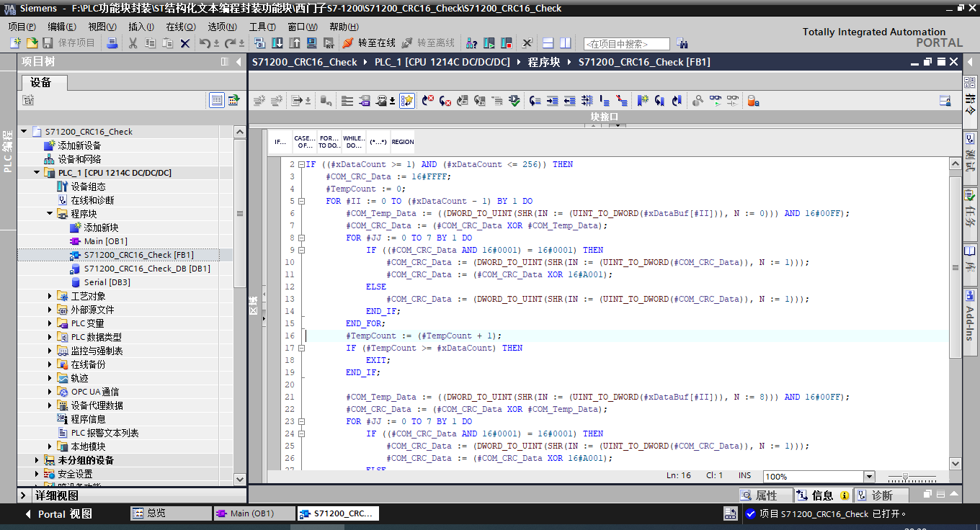Expand the 工艺对象 tree node
Image resolution: width=980 pixels, height=530 pixels.
(50, 296)
